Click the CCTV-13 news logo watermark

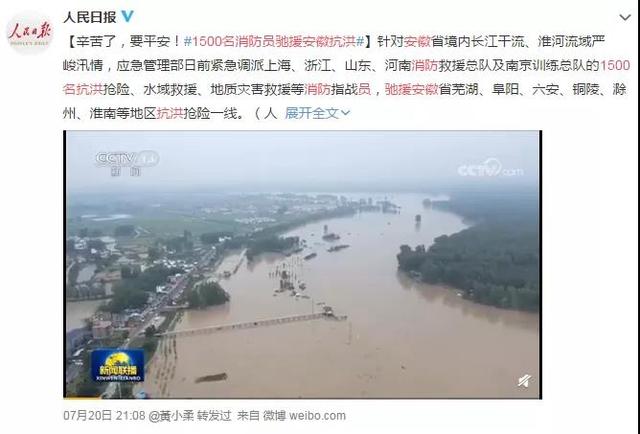click(127, 162)
